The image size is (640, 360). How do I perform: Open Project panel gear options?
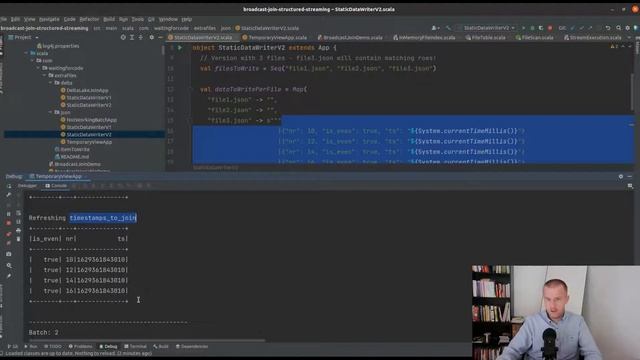pos(151,37)
